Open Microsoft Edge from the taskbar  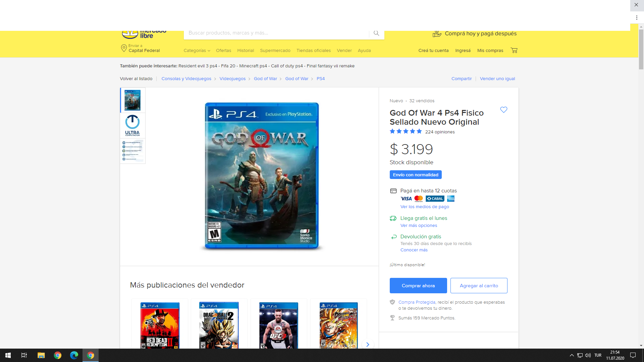74,355
